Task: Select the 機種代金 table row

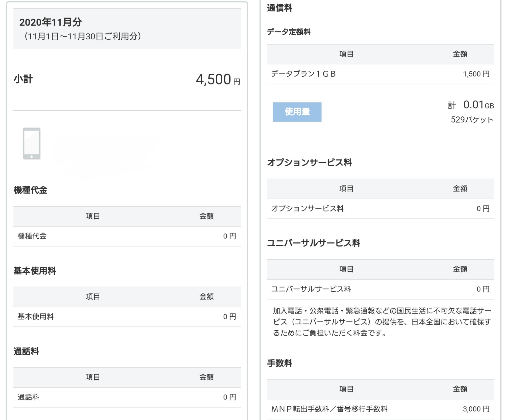Action: (x=127, y=236)
